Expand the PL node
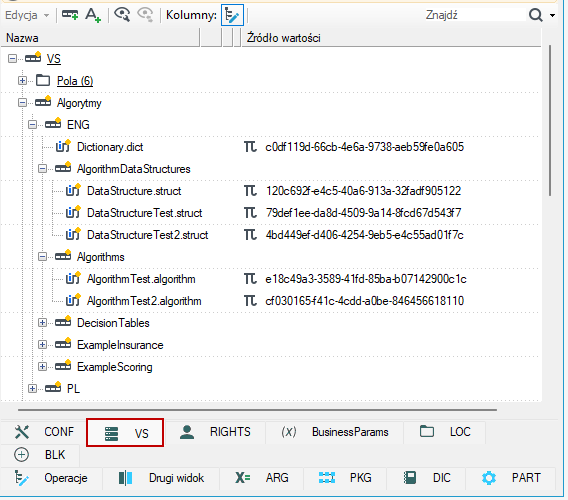This screenshot has width=568, height=500. point(33,388)
